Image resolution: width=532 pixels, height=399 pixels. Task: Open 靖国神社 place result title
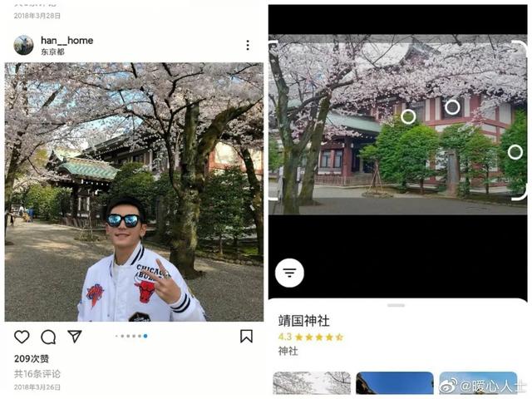(303, 321)
